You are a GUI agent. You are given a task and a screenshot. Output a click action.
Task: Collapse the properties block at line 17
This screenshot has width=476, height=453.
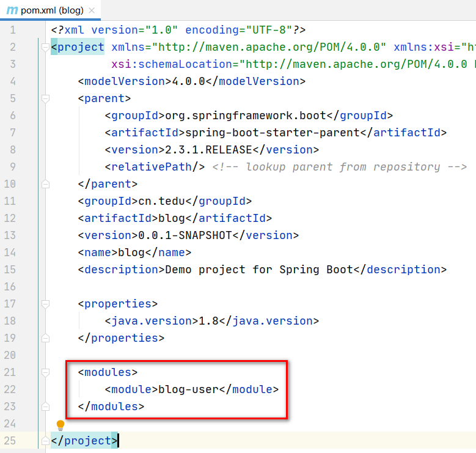(46, 304)
